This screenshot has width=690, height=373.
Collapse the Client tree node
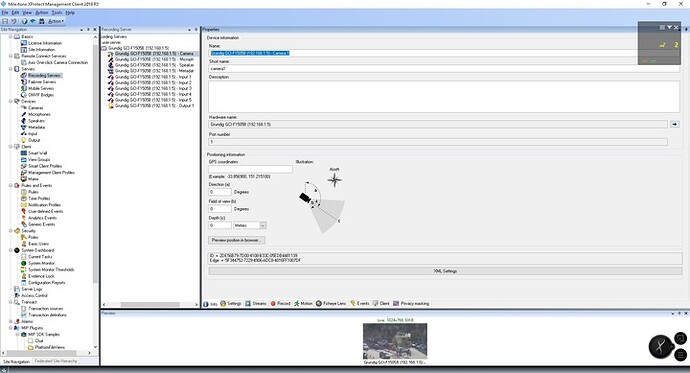point(11,146)
